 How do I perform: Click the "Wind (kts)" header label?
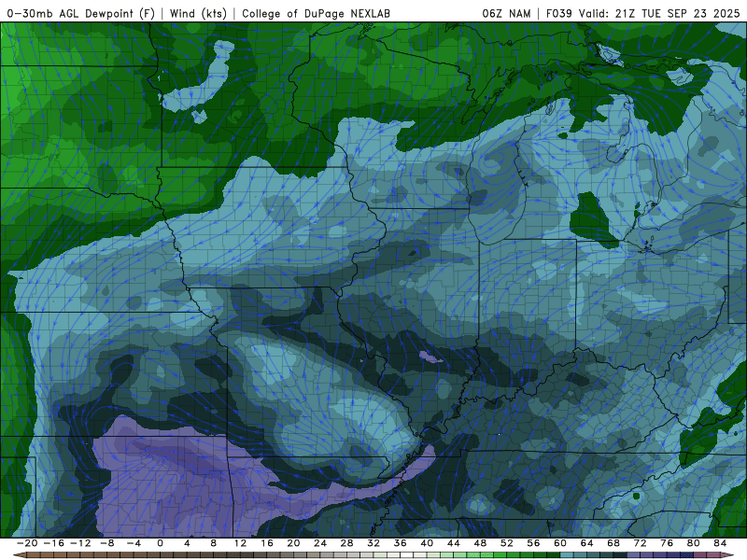coord(198,13)
